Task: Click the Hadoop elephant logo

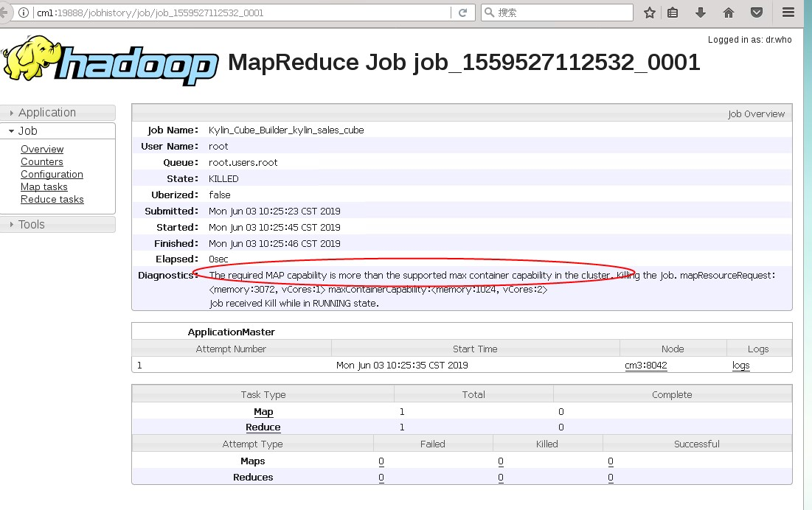Action: coord(31,58)
